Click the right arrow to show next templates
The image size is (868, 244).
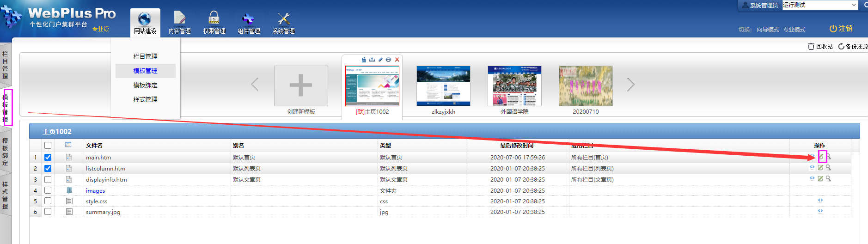(x=631, y=85)
